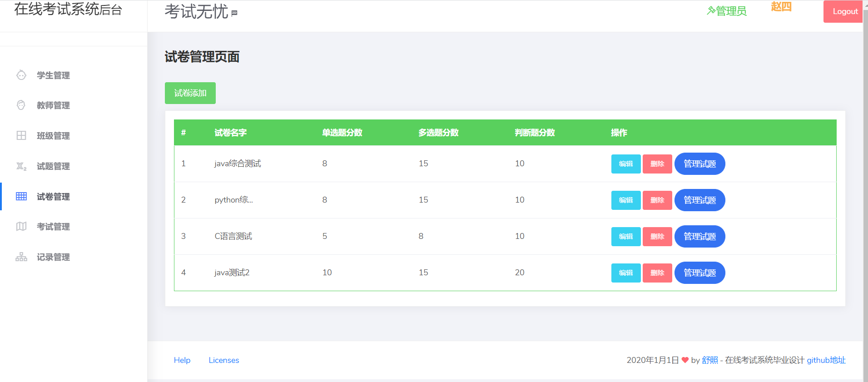Screen dimensions: 868x382
Task: Open the Licenses footer link
Action: tap(224, 360)
